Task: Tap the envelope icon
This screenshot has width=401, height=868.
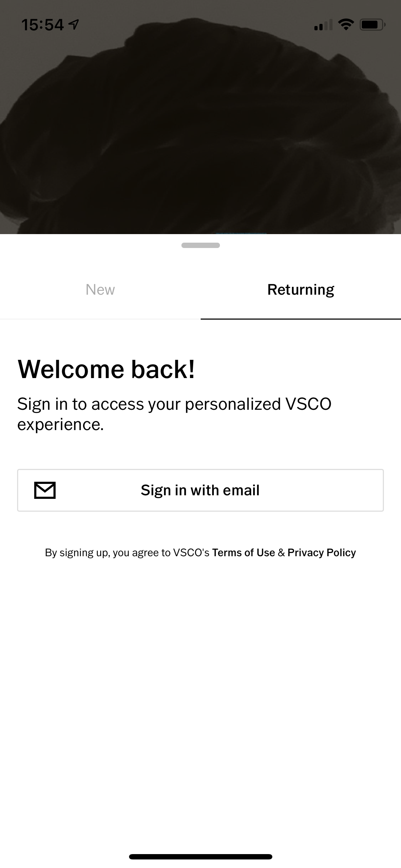Action: (x=45, y=490)
